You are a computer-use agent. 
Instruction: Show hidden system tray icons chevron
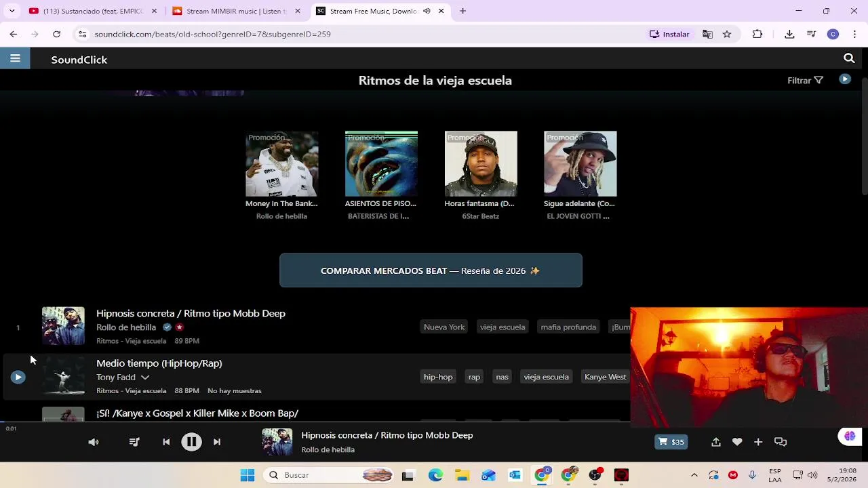point(694,475)
